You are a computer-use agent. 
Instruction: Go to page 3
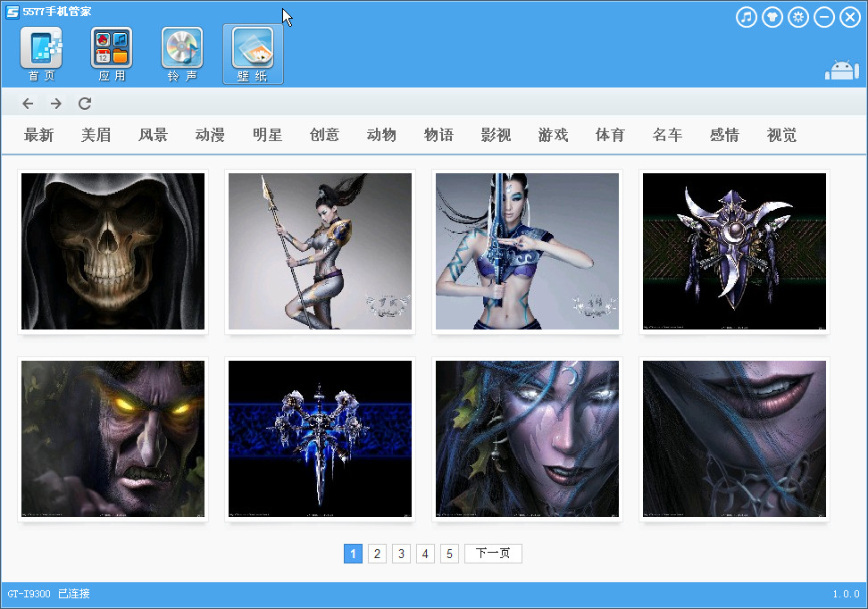401,554
